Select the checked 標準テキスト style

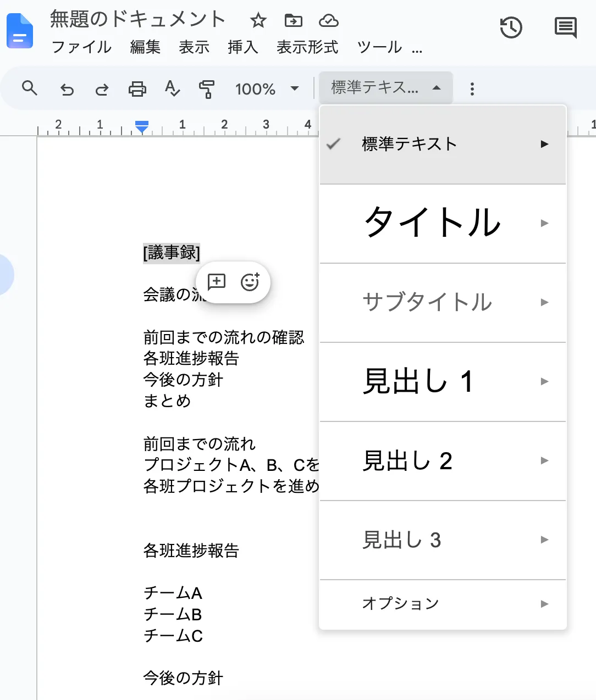(x=443, y=145)
